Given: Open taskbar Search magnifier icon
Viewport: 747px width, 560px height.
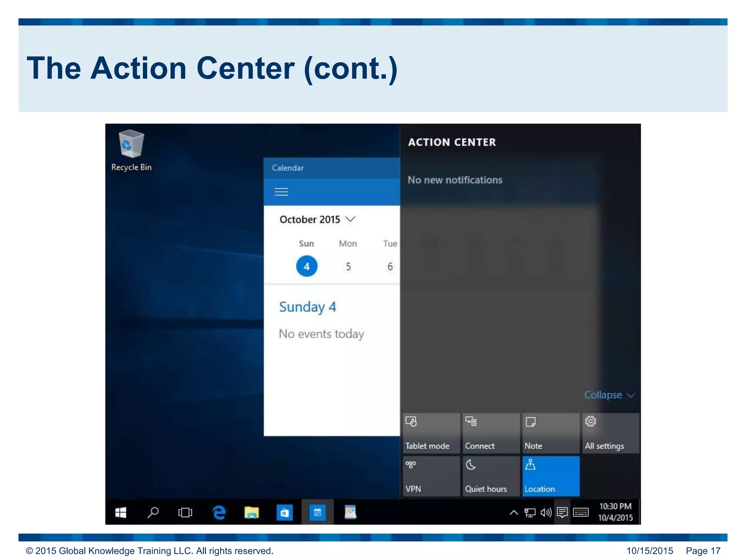Looking at the screenshot, I should 153,512.
